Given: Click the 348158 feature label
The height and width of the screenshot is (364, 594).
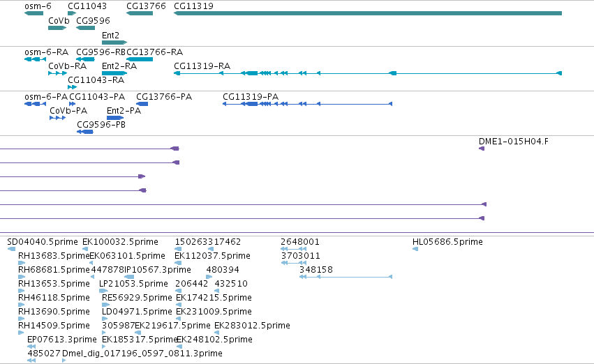Looking at the screenshot, I should point(316,270).
